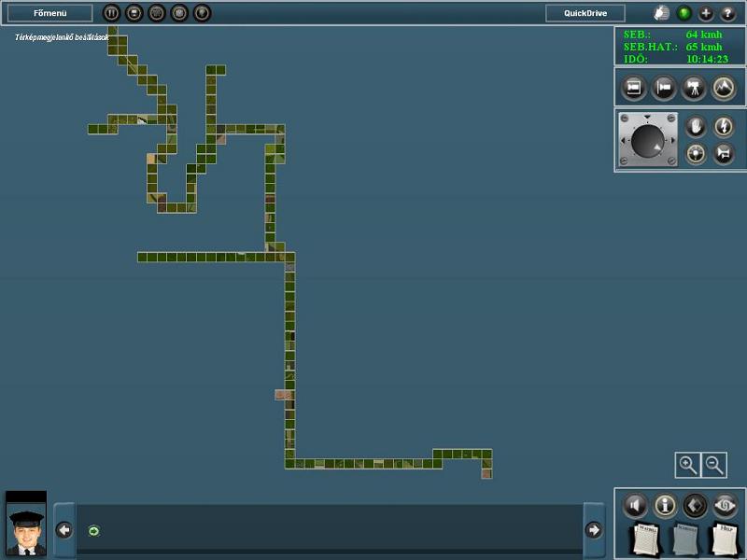
Task: Toggle the mountain map view icon
Action: (x=724, y=88)
